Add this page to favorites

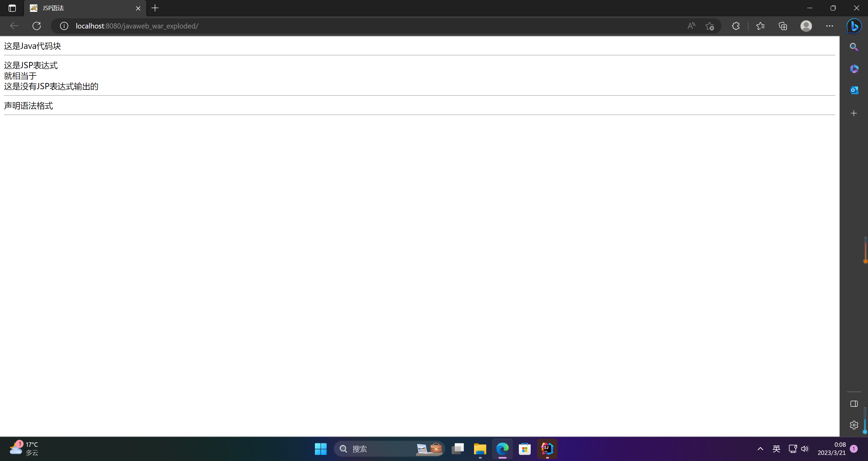(710, 26)
